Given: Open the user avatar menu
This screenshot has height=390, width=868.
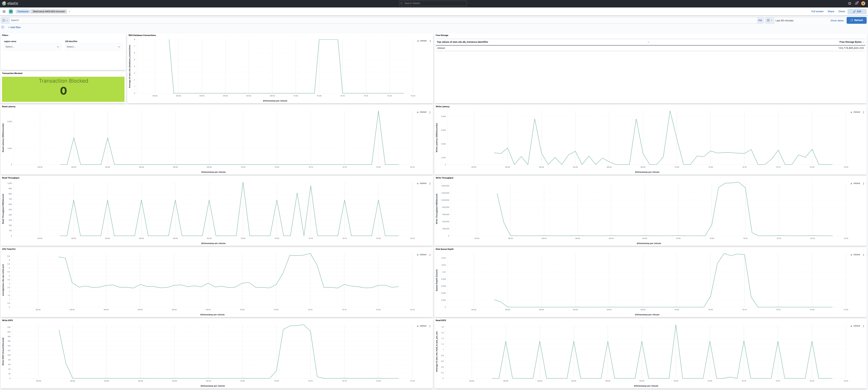Looking at the screenshot, I should [863, 3].
